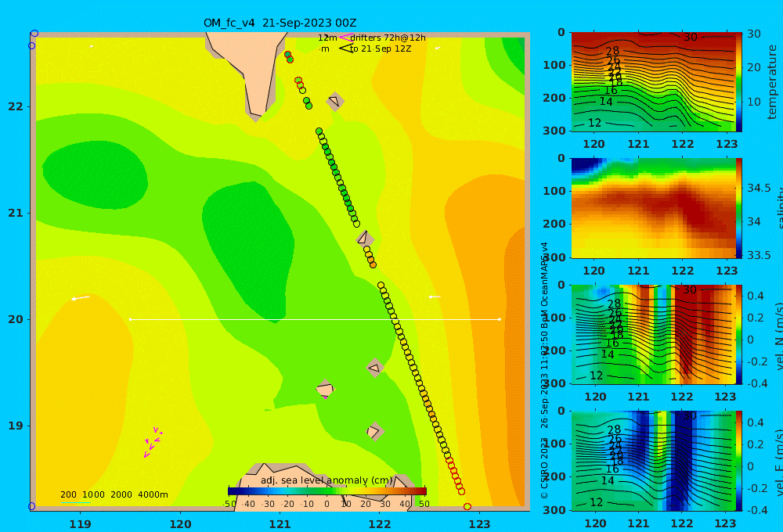
Task: Click the dark green low-anomaly patch near 119E
Action: tap(95, 174)
